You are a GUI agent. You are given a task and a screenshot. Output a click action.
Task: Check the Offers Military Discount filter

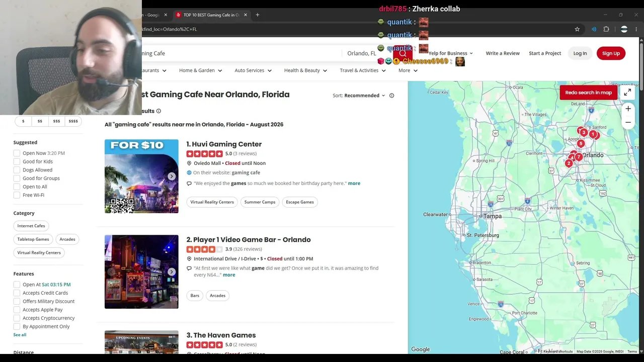[17, 301]
